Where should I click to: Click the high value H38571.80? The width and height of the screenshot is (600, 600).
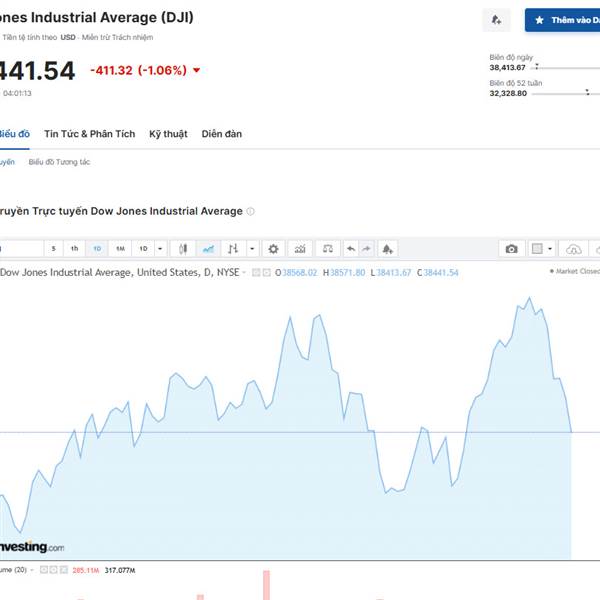344,272
